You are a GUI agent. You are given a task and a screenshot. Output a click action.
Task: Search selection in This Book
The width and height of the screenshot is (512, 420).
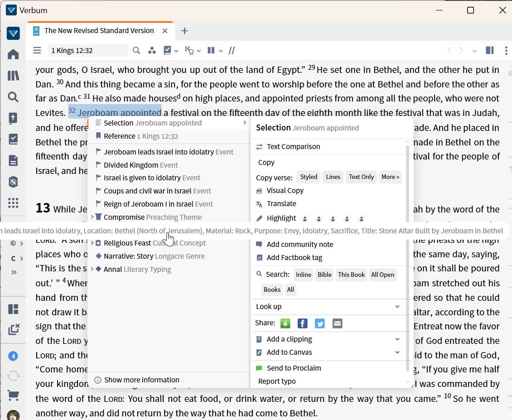tap(351, 275)
